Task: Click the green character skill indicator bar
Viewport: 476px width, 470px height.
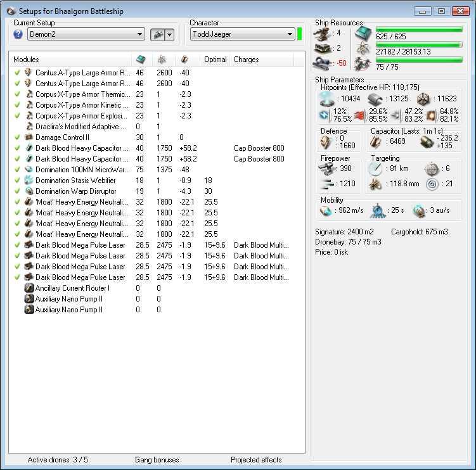Action: [299, 34]
